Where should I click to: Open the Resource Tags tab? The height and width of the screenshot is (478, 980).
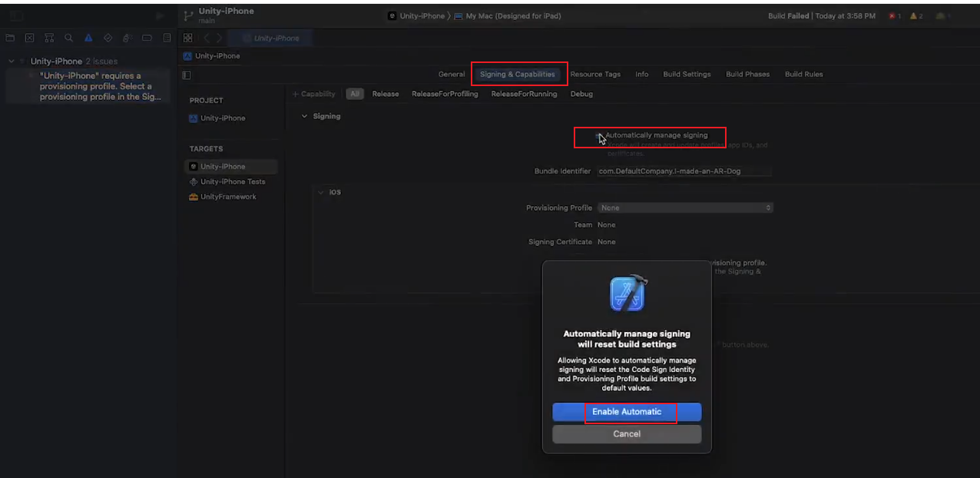[595, 75]
